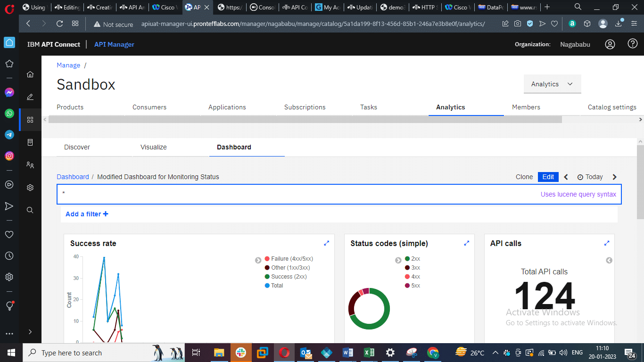644x362 pixels.
Task: Open the Analytics dropdown near Sandbox title
Action: click(552, 84)
